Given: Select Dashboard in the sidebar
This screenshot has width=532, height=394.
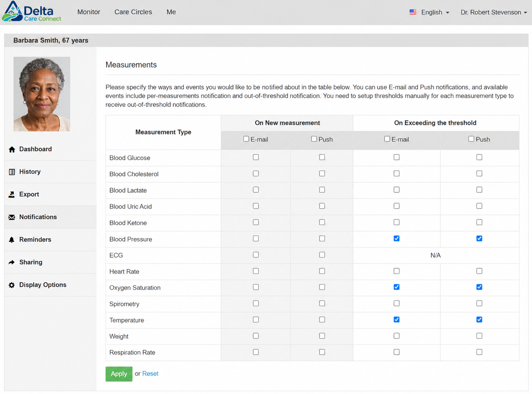Looking at the screenshot, I should (x=50, y=149).
